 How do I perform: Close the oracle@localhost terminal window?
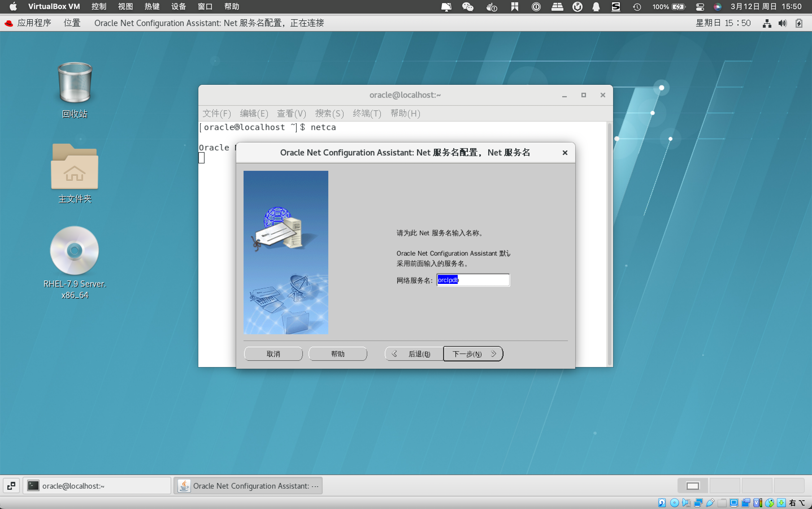[x=603, y=95]
